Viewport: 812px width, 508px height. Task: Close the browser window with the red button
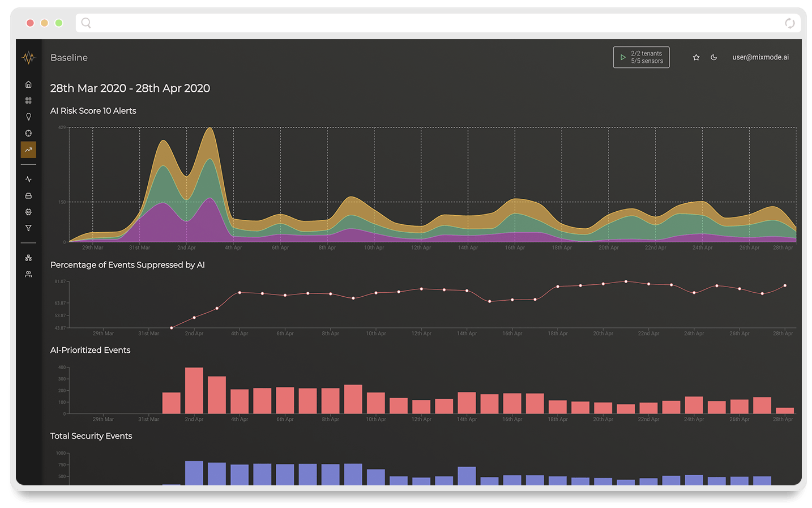(x=30, y=23)
